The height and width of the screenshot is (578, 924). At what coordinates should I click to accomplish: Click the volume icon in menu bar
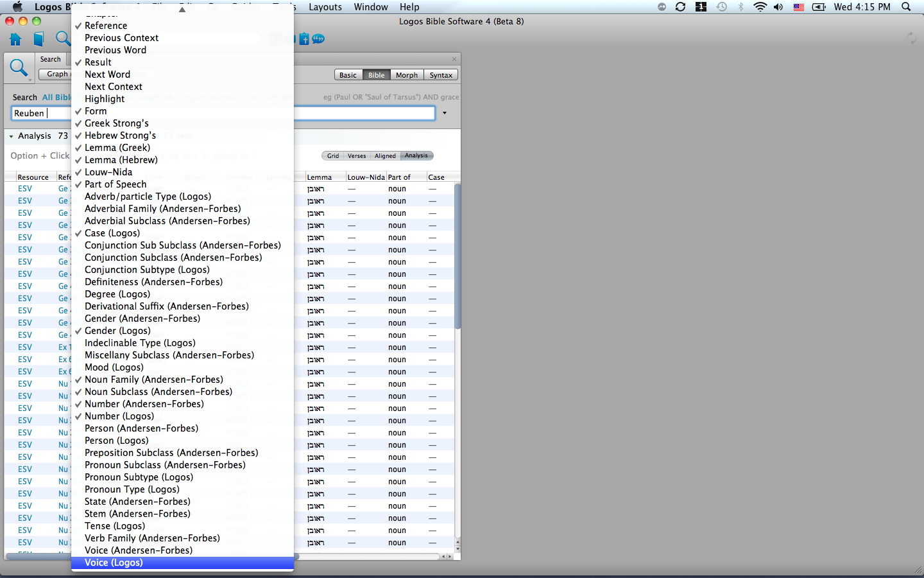[778, 7]
